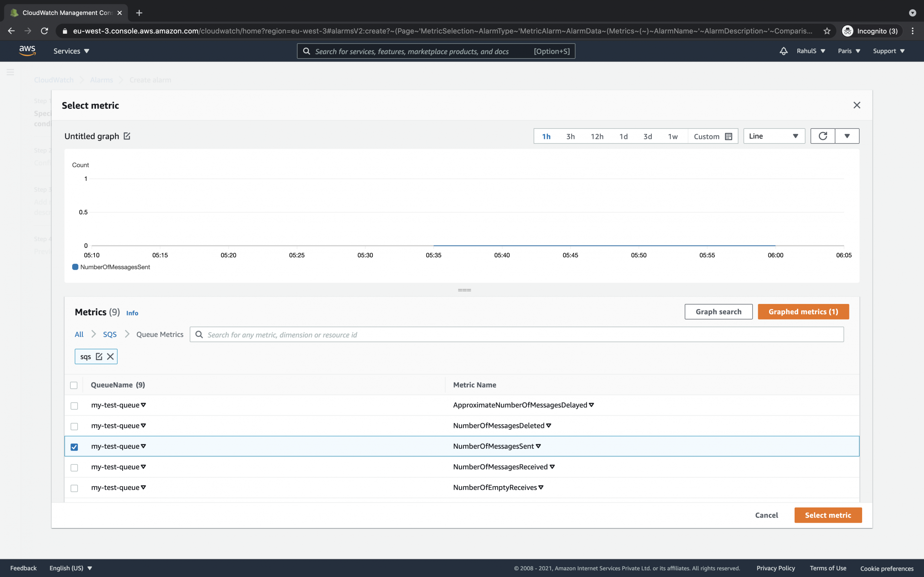Switch time range to 3h
Viewport: 924px width, 577px height.
pyautogui.click(x=570, y=137)
